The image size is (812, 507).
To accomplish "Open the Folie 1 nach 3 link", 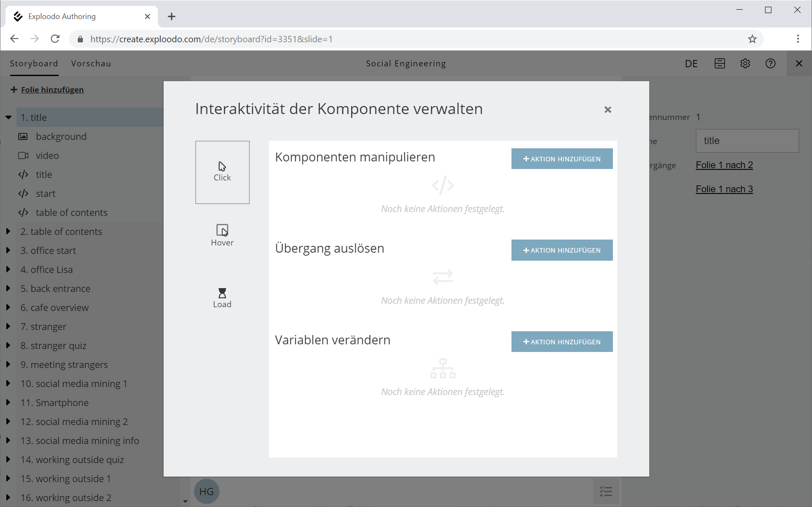I will [x=724, y=189].
